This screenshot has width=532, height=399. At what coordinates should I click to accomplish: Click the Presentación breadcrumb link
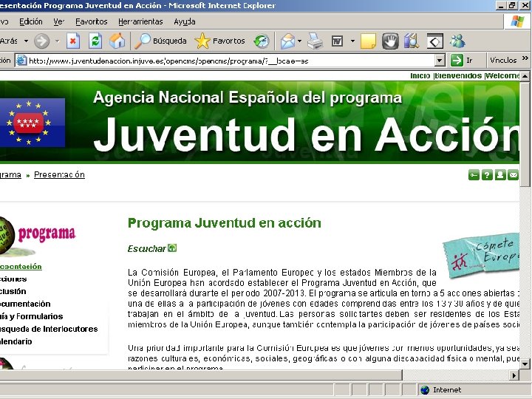59,174
